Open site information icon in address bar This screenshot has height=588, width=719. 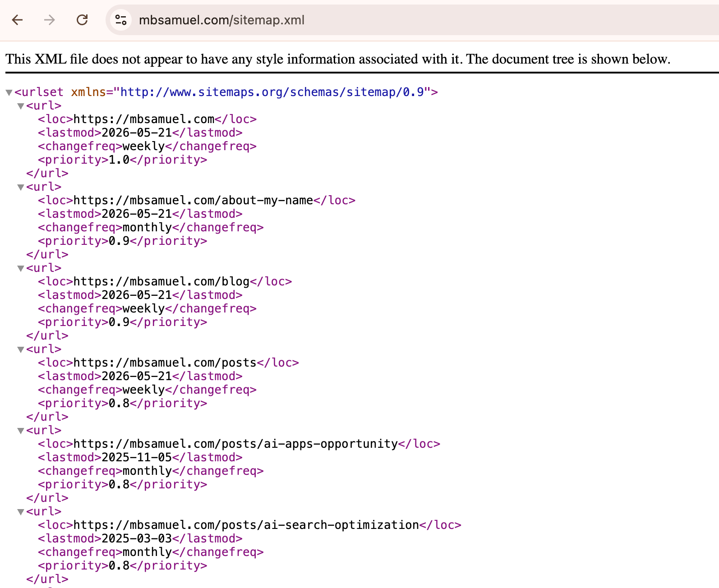(x=121, y=20)
